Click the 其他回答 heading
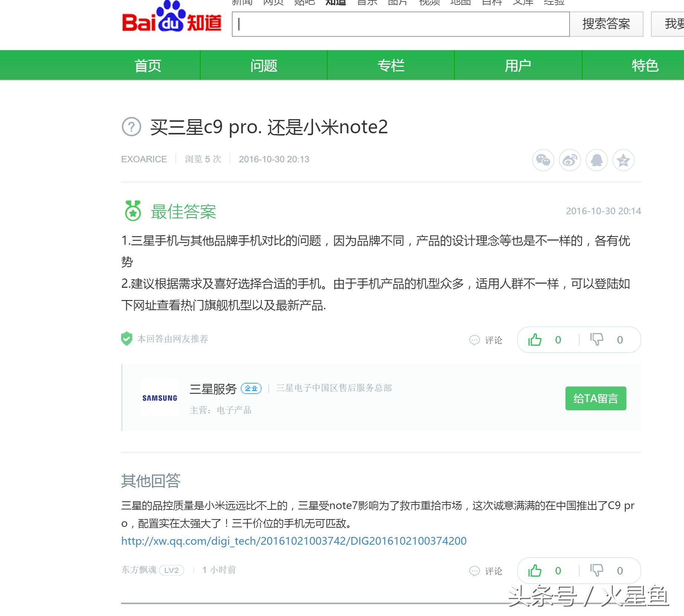Viewport: 684px width, 616px height. [x=151, y=481]
